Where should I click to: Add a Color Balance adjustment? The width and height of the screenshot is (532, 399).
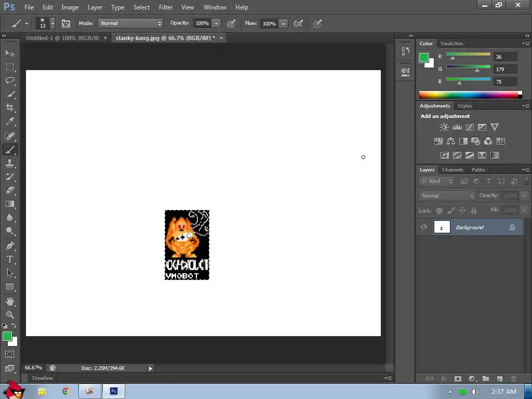pos(450,141)
